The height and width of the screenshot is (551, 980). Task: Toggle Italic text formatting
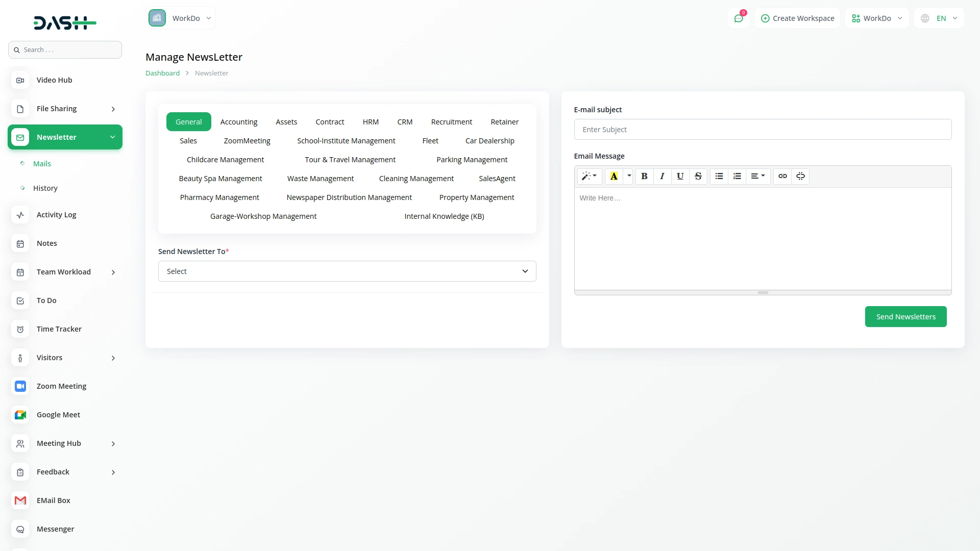[662, 176]
